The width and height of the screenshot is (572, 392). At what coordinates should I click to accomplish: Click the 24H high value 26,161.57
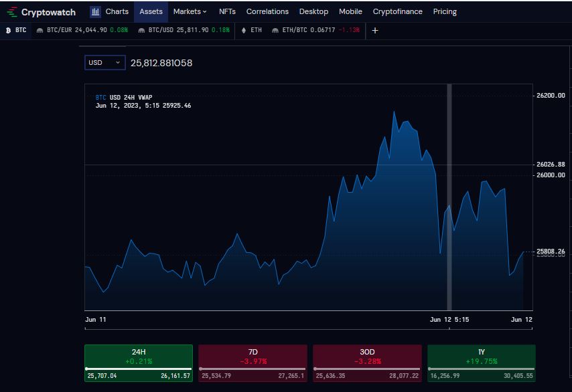175,375
